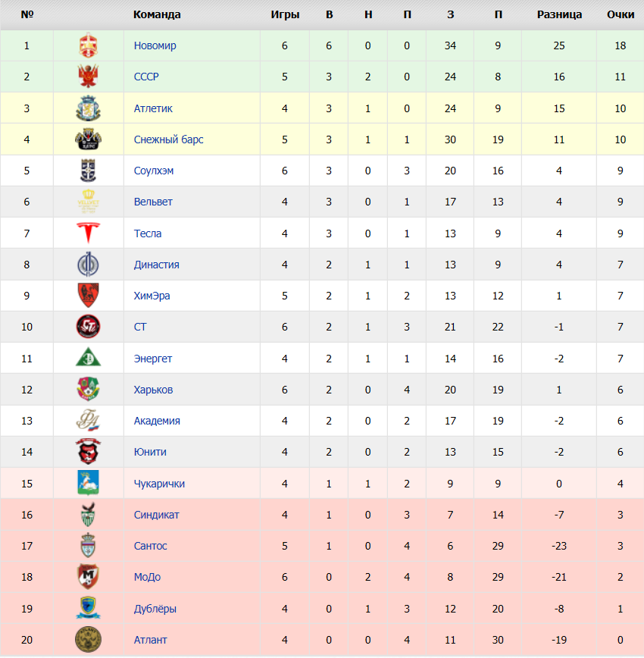Open the Харьков team link
The height and width of the screenshot is (658, 644).
(153, 390)
